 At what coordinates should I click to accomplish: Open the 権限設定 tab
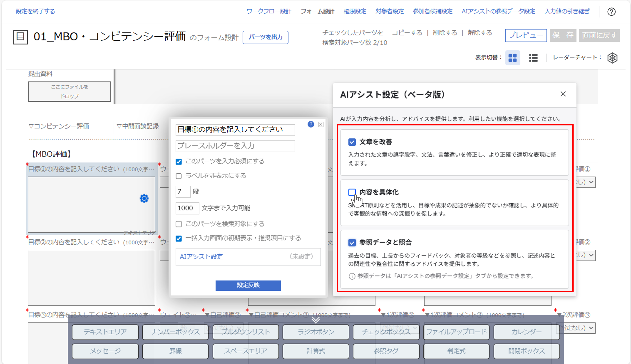click(x=355, y=11)
